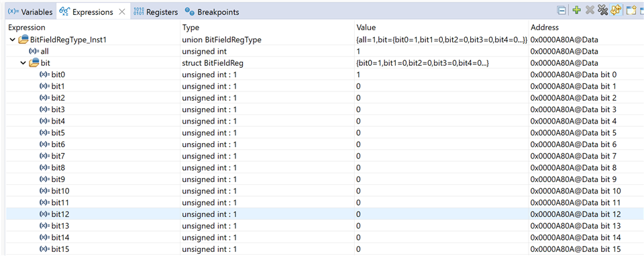Toggle continuous refresh yellow arrows button
The image size is (644, 256).
tap(615, 11)
